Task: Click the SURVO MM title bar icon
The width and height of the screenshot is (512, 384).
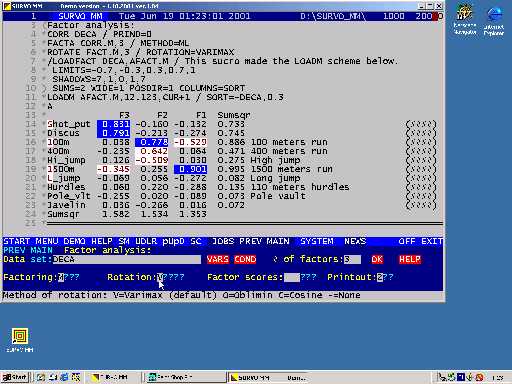Action: pyautogui.click(x=7, y=6)
